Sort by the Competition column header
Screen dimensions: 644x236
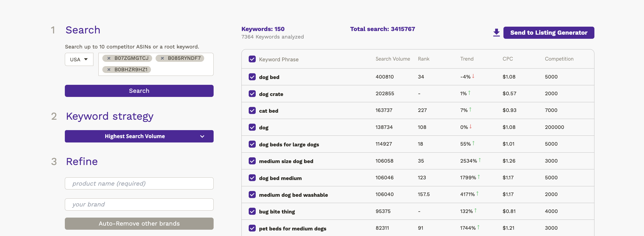click(x=559, y=59)
